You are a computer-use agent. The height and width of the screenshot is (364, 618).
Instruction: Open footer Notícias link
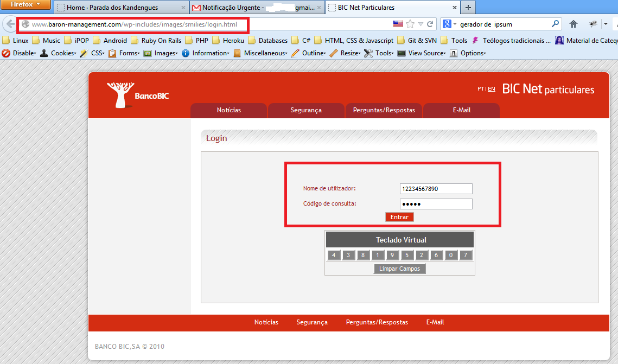pyautogui.click(x=266, y=322)
